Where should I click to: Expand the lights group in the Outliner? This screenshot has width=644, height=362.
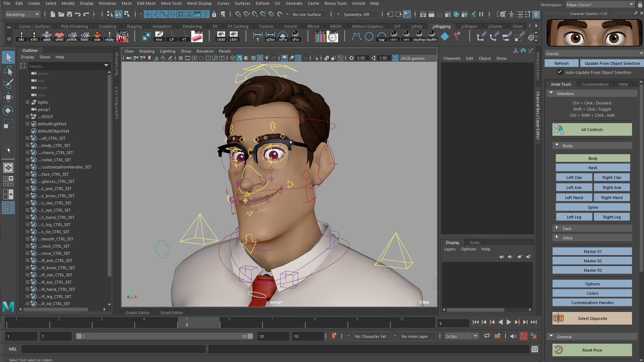click(28, 102)
